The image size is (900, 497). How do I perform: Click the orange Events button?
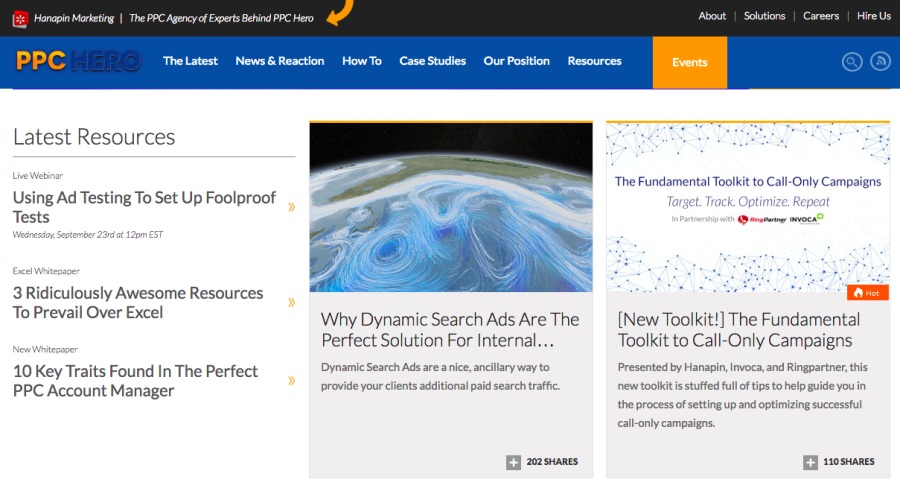690,63
